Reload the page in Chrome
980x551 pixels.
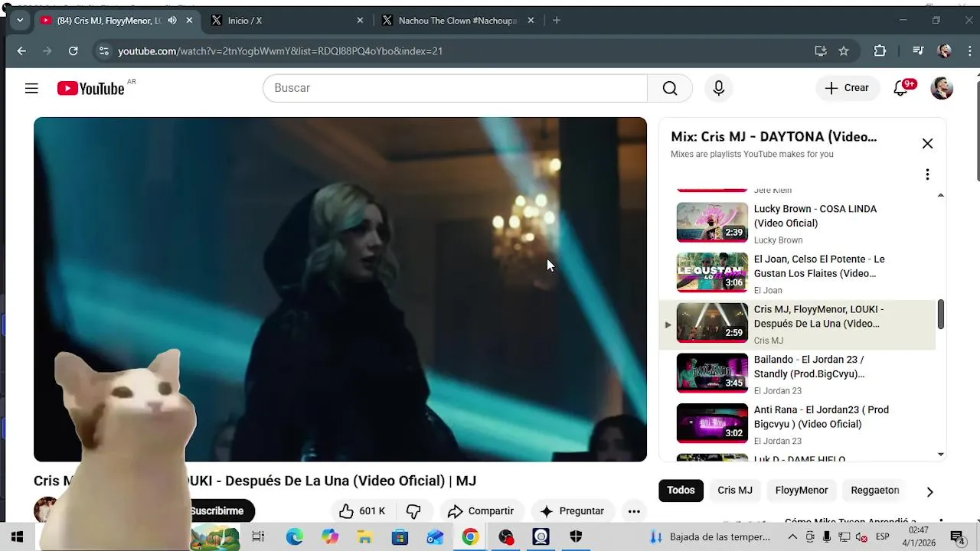(73, 51)
